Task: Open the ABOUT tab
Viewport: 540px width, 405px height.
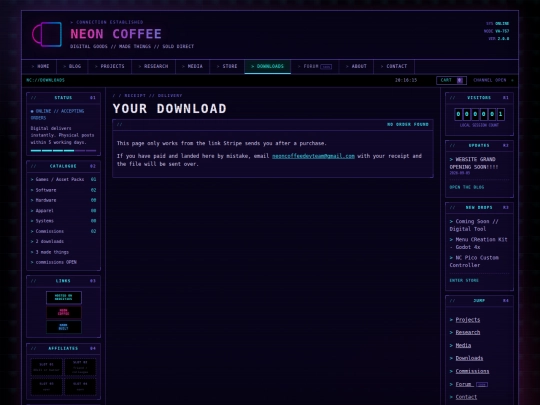Action: (x=356, y=66)
